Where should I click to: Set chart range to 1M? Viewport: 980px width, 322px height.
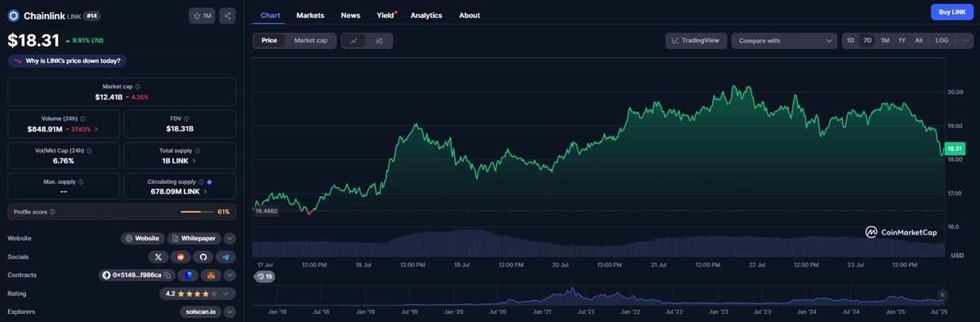click(884, 40)
